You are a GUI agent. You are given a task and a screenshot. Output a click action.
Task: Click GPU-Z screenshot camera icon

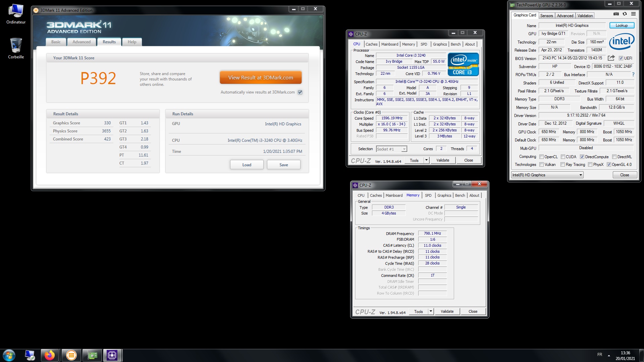[616, 14]
